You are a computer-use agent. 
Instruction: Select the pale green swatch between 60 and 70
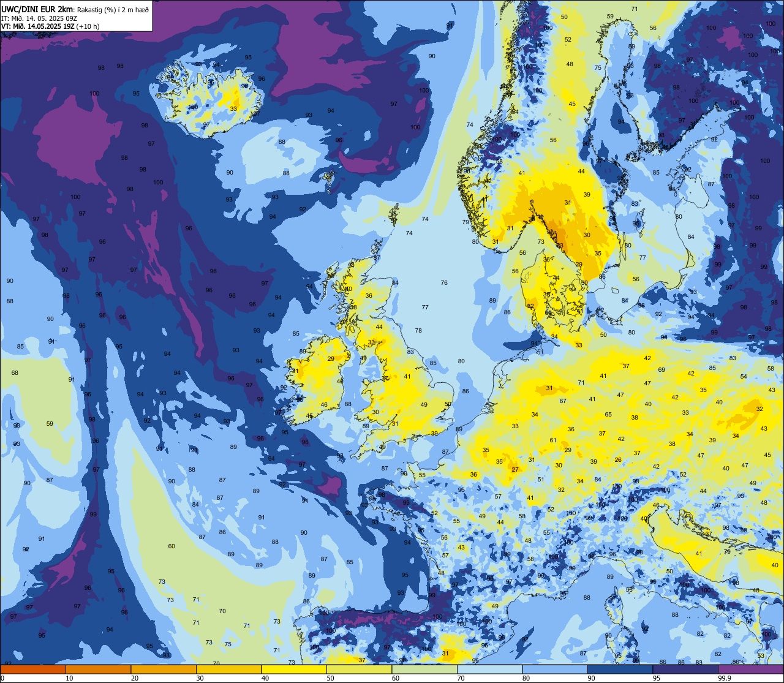point(424,669)
